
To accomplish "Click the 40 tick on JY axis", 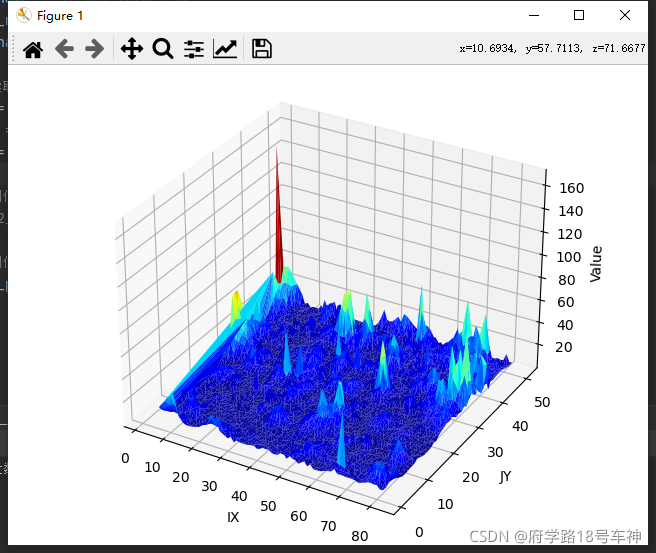I will (x=520, y=426).
